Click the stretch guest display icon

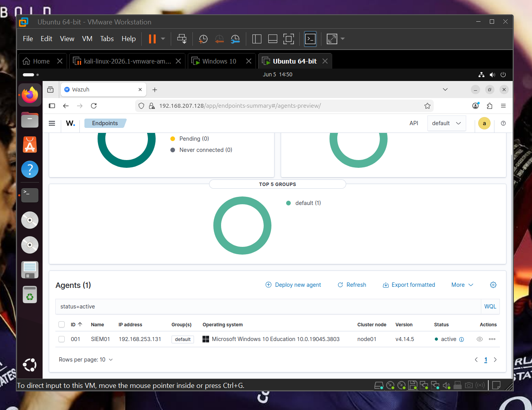point(332,39)
